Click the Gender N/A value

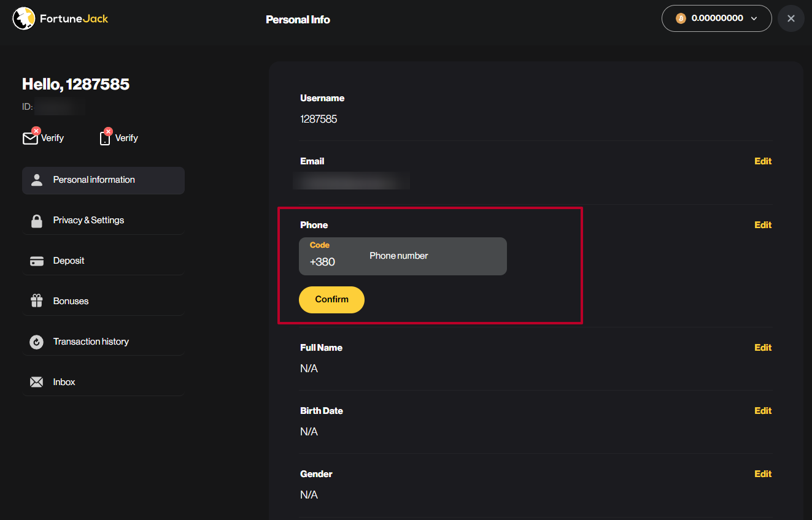pyautogui.click(x=309, y=495)
